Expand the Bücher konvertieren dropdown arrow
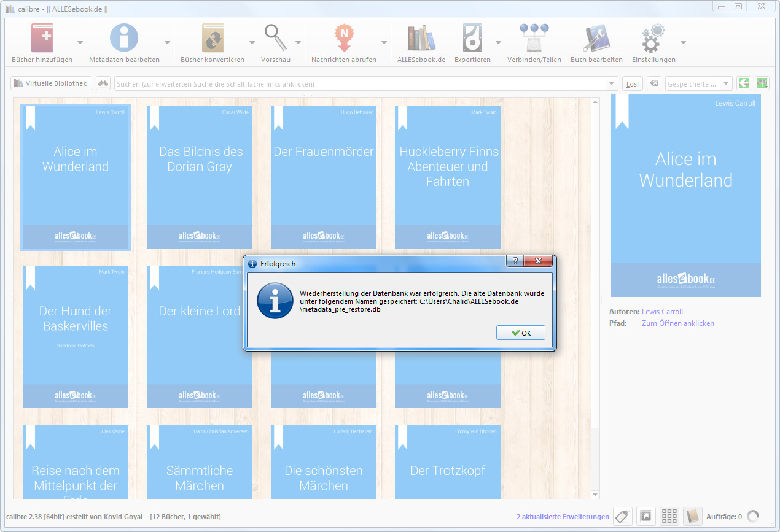The height and width of the screenshot is (532, 780). (x=252, y=42)
